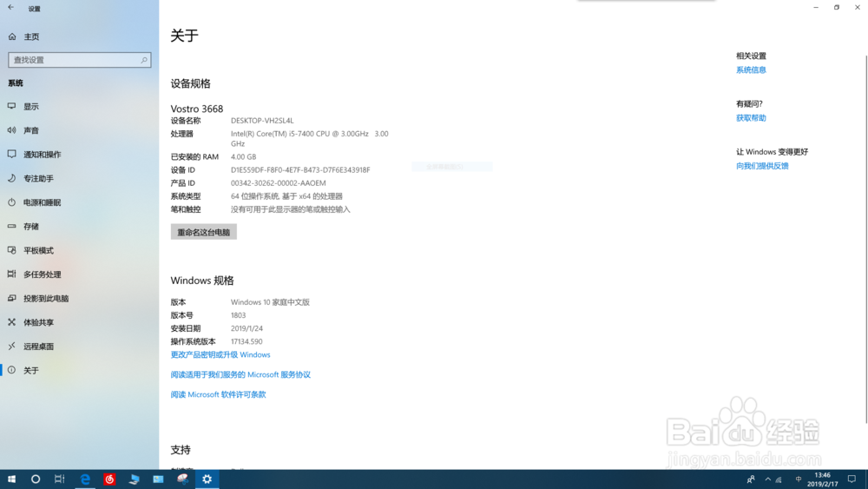Click the 远程桌面 remote desktop icon
Viewport: 868px width, 489px height.
click(11, 346)
